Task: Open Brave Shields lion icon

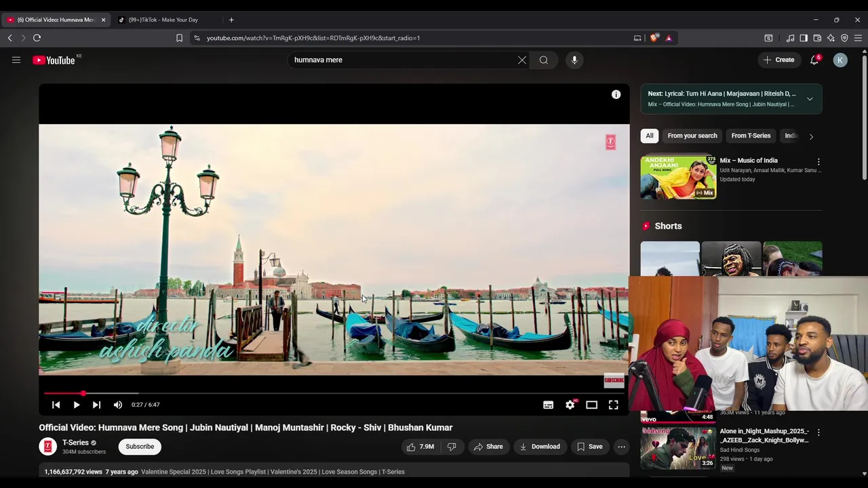Action: (654, 38)
